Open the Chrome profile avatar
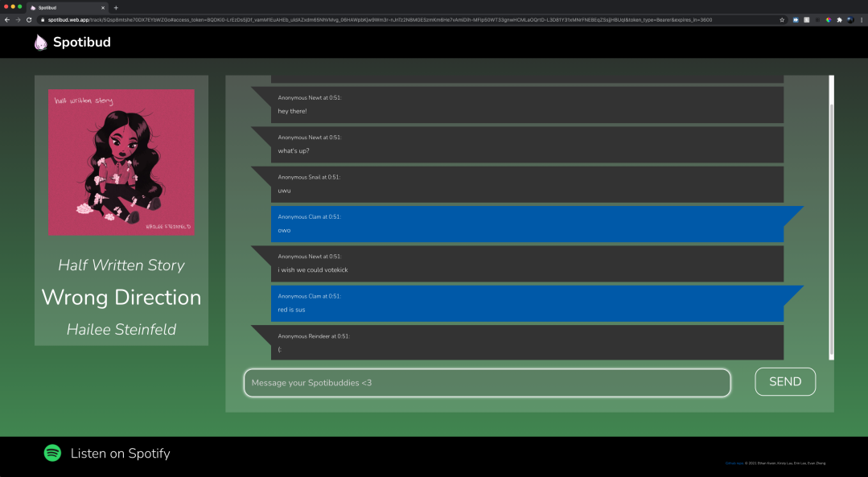The image size is (868, 477). click(x=850, y=20)
